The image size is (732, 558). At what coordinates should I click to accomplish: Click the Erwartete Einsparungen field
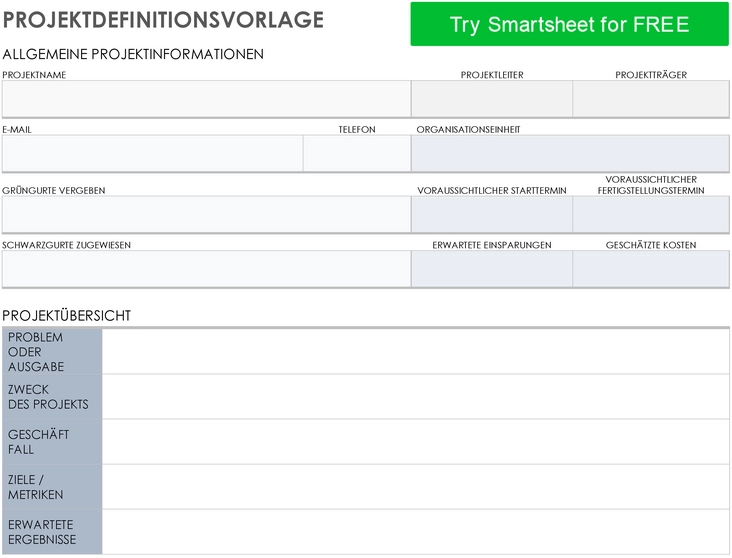(x=492, y=269)
